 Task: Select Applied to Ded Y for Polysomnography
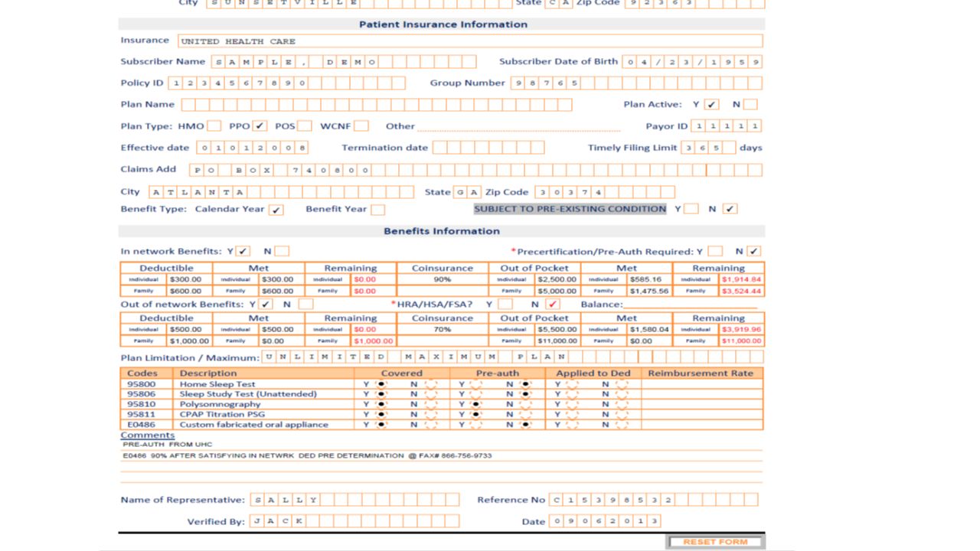point(572,404)
